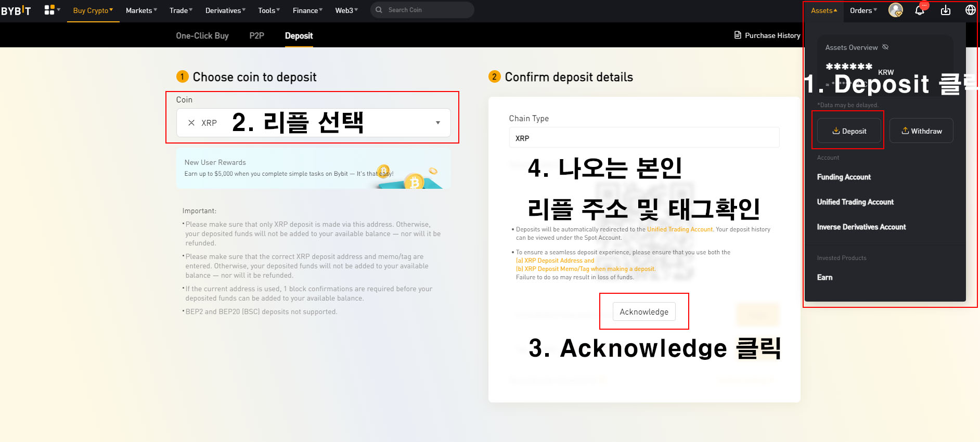This screenshot has width=980, height=442.
Task: Click the XRP Deposit Address text
Action: [555, 261]
